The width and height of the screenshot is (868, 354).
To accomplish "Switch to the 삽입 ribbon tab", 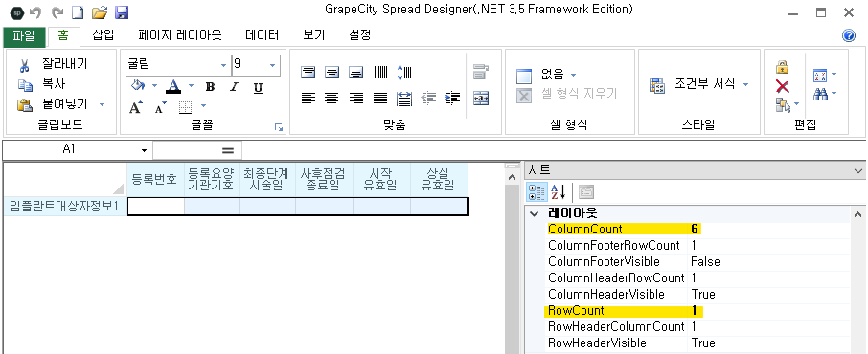I will [x=103, y=35].
